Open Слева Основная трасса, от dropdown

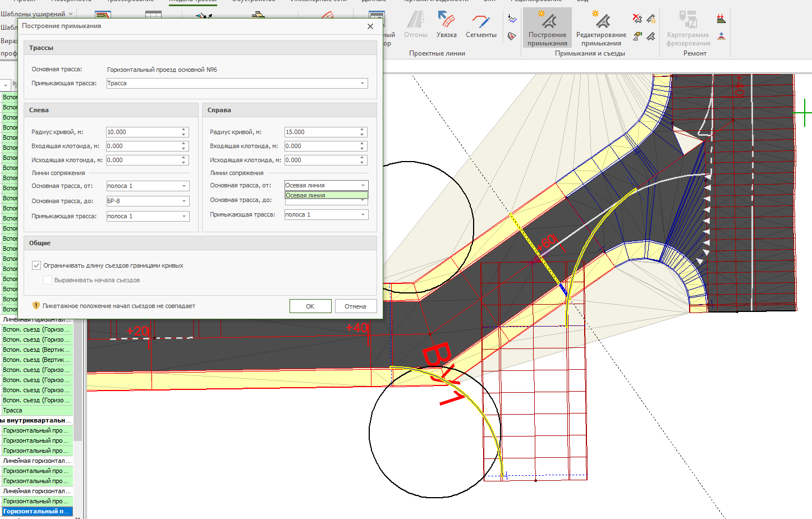[148, 186]
